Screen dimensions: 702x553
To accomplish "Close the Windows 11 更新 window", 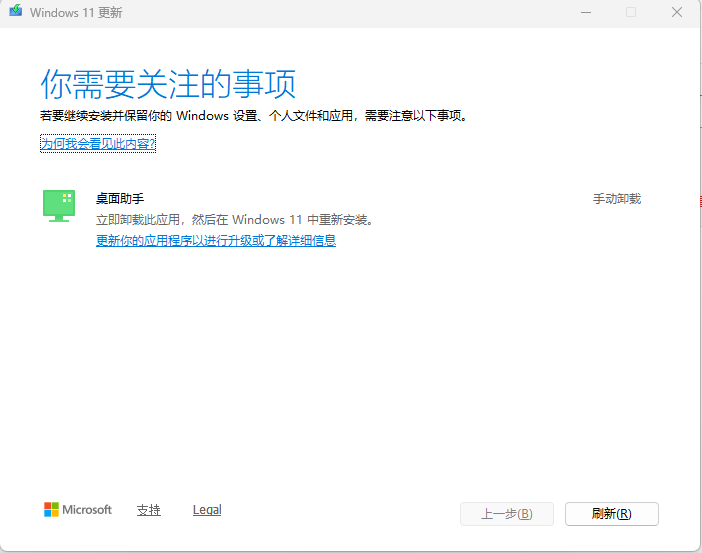I will (x=677, y=13).
